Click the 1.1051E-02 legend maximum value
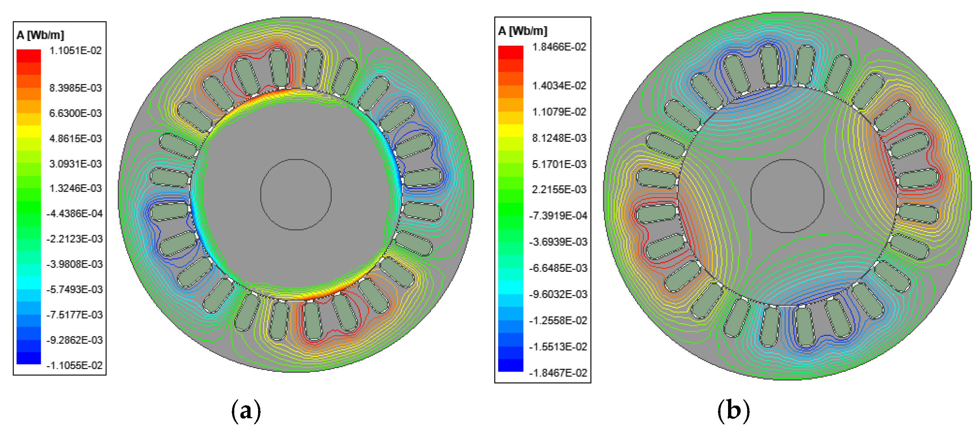The width and height of the screenshot is (980, 433). (75, 51)
